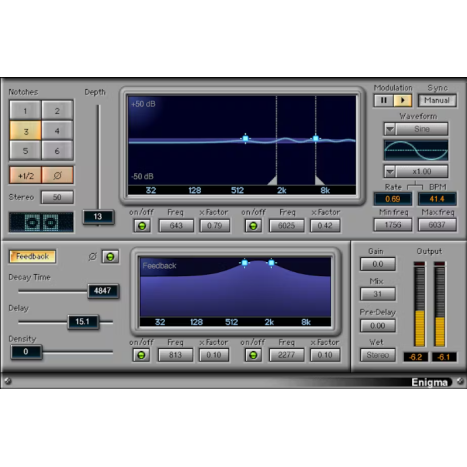Click the notch filter Freq field 643

tap(176, 226)
